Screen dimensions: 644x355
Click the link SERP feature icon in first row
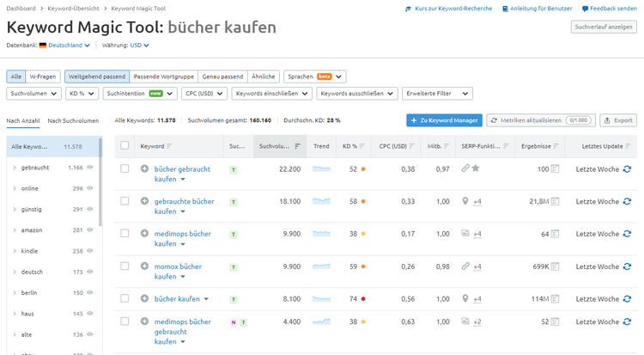pyautogui.click(x=465, y=168)
